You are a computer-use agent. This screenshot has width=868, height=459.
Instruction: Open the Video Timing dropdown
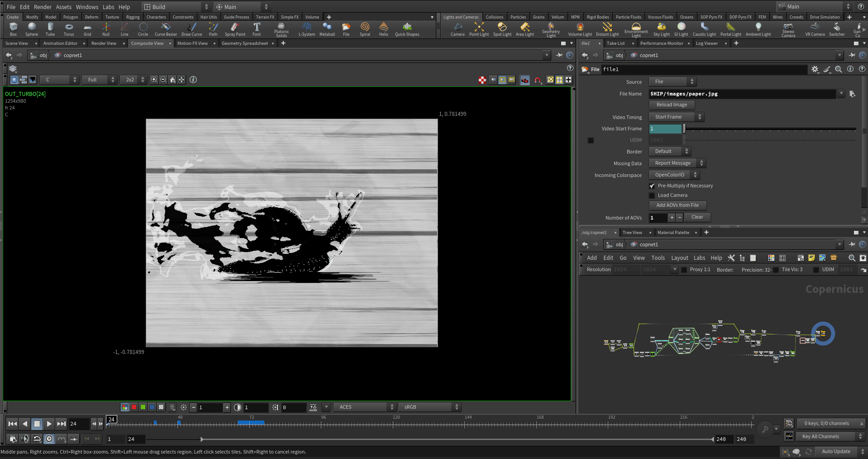(x=676, y=117)
